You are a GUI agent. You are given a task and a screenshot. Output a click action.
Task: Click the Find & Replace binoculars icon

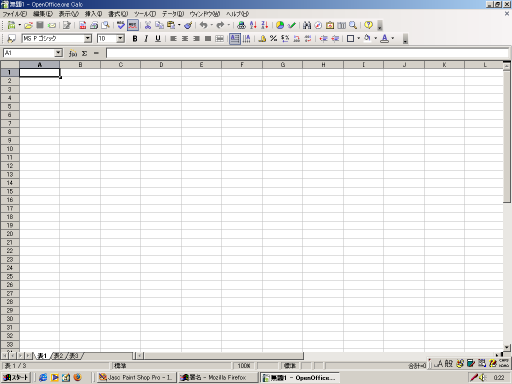click(307, 25)
